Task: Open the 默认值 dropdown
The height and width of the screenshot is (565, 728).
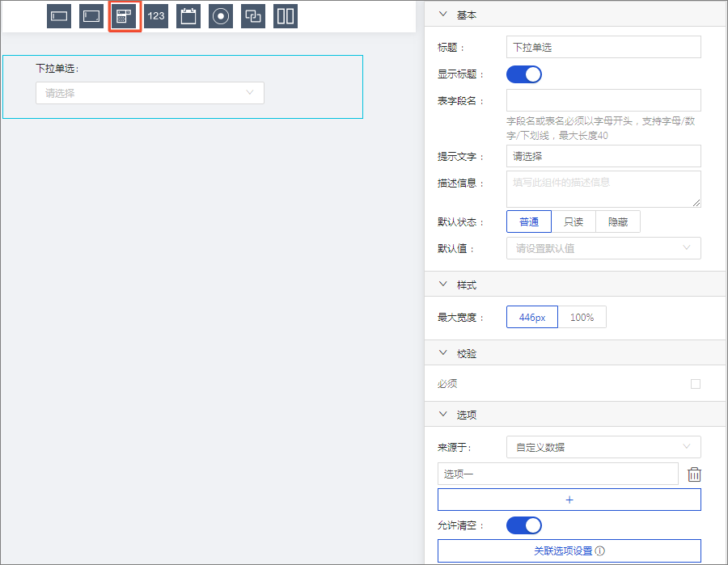Action: point(603,248)
